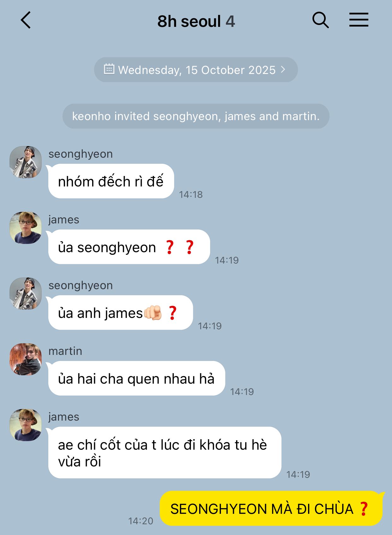
Task: Tap the seonghyeon name above first message
Action: (80, 154)
